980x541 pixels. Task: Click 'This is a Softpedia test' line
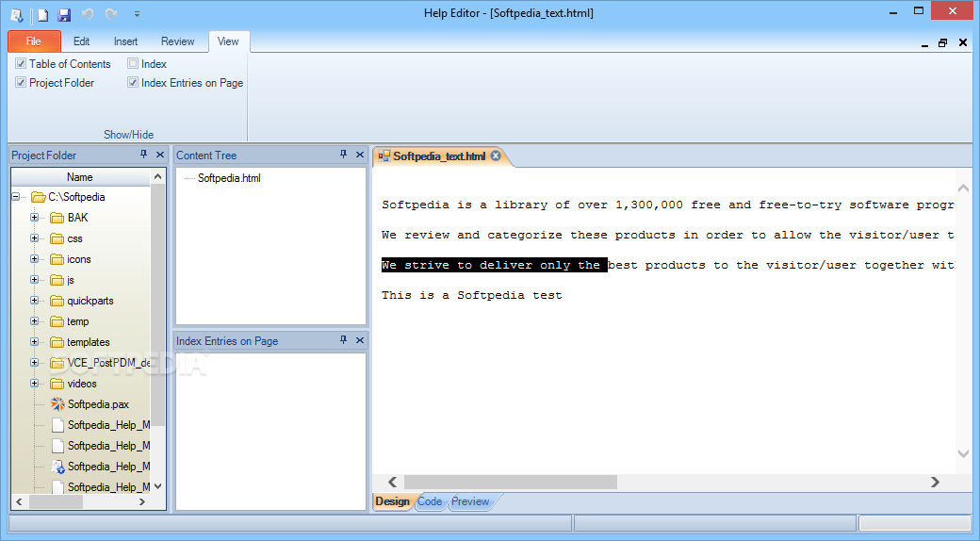[472, 295]
